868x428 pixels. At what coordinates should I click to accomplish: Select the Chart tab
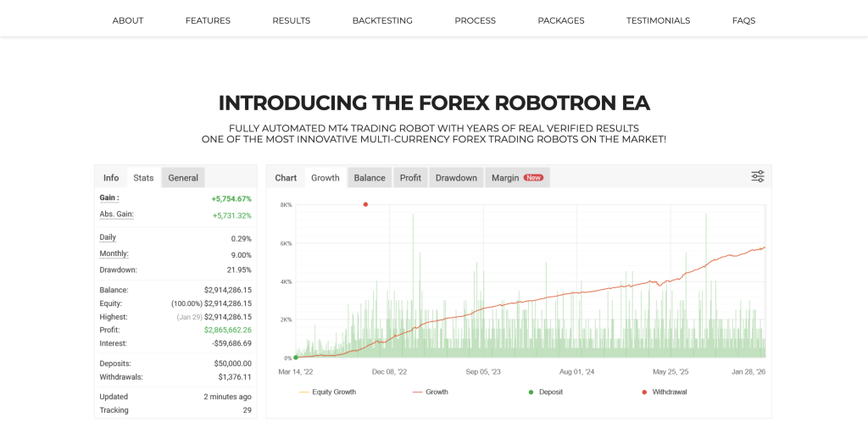pos(286,178)
